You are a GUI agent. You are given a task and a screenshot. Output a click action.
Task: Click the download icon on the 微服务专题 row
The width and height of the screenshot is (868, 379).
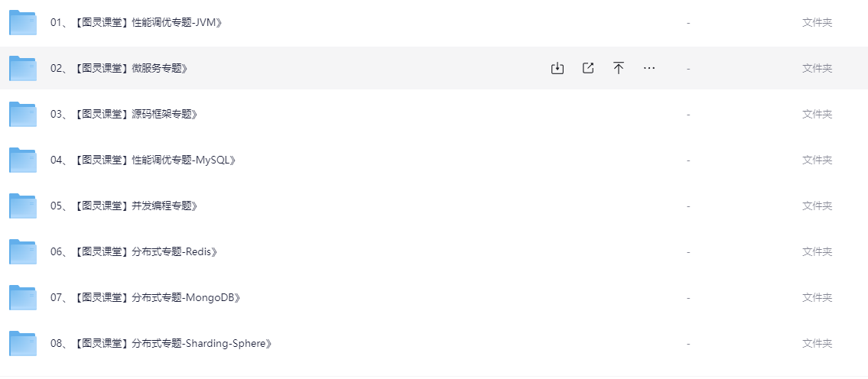click(557, 68)
